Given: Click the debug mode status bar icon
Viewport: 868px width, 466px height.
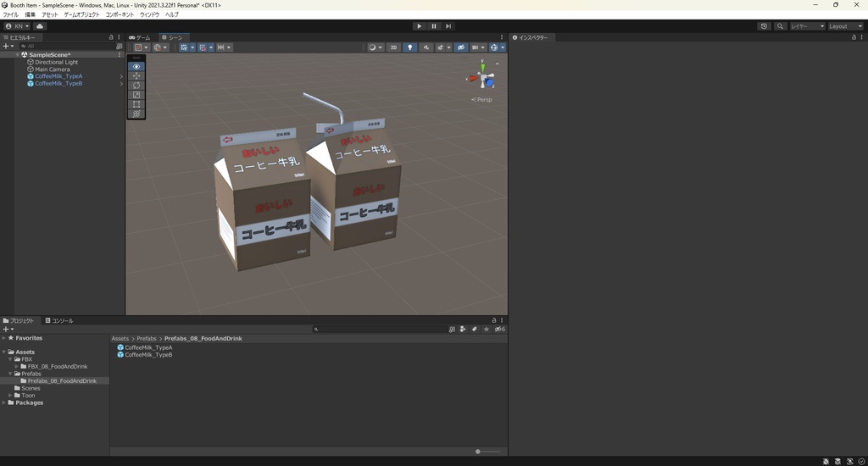Looking at the screenshot, I should coord(826,461).
